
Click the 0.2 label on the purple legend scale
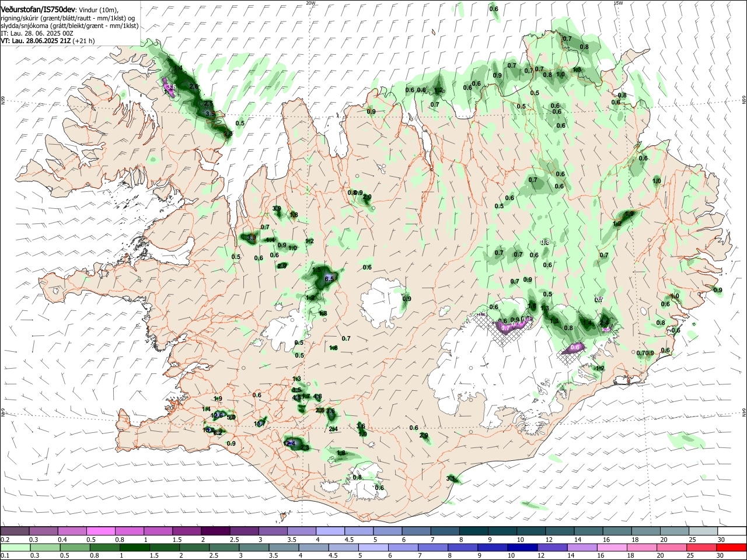(5, 540)
